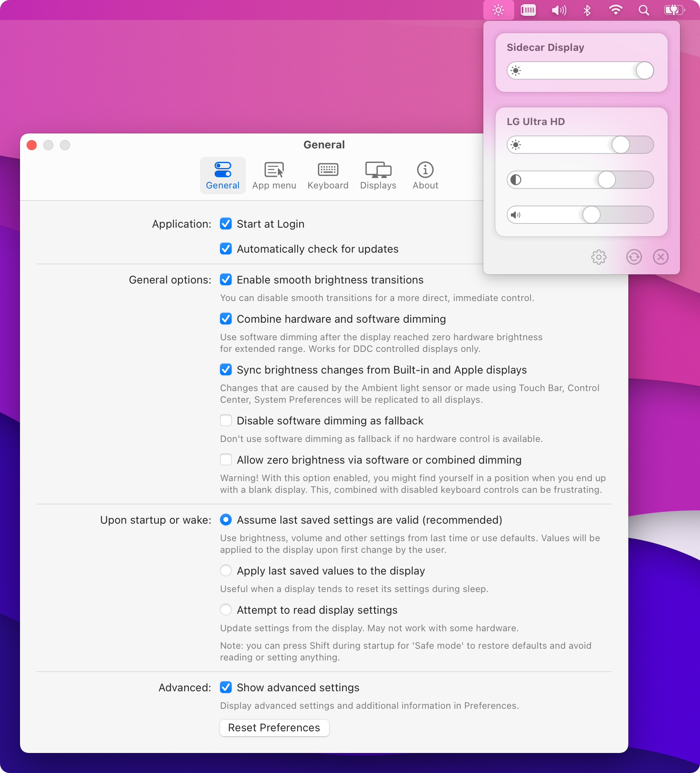Click the speaker icon on LG volume slider
The height and width of the screenshot is (773, 700).
click(516, 215)
